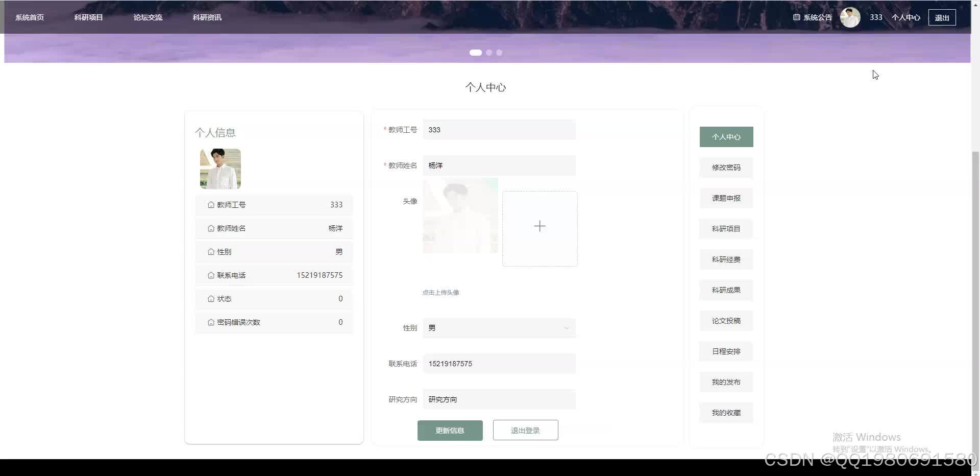Open the 性别 gender dropdown
Viewport: 980px width, 476px height.
499,328
